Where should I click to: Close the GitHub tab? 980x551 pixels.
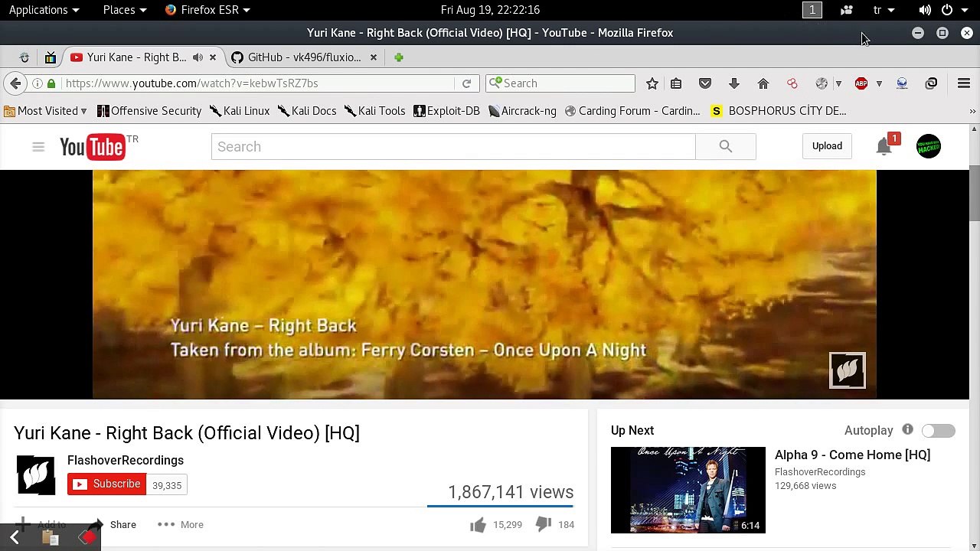373,57
